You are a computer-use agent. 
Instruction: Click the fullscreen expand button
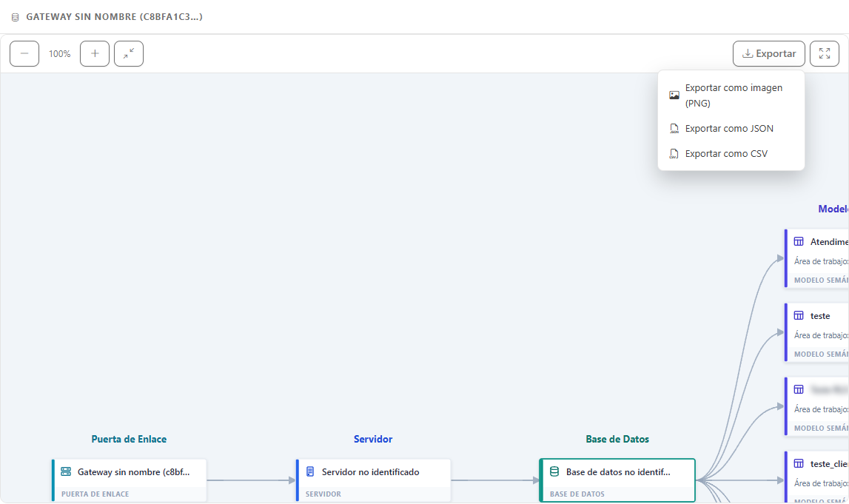click(x=825, y=53)
